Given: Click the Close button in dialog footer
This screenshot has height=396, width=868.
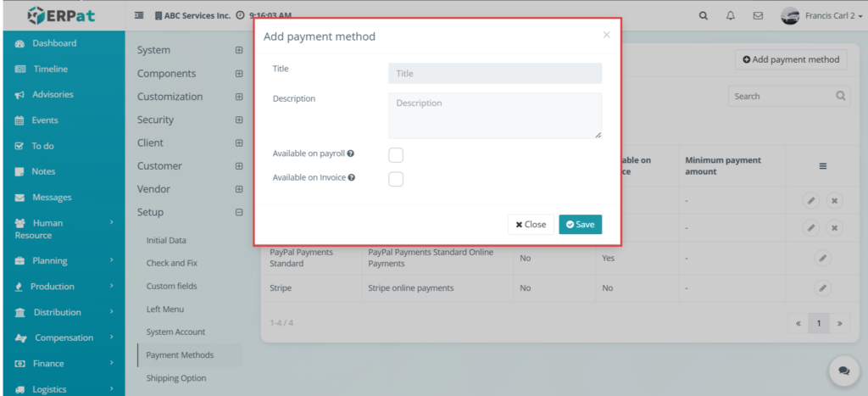Looking at the screenshot, I should point(531,225).
